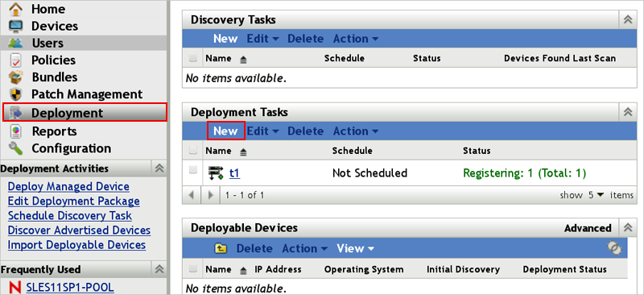Click New in Deployment Tasks toolbar
Viewport: 644px width, 295px height.
pos(226,131)
